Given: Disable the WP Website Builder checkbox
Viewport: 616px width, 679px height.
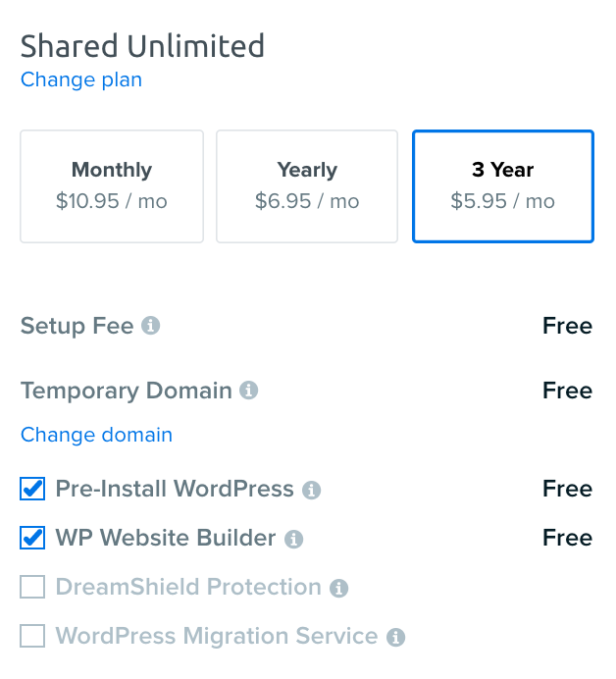Looking at the screenshot, I should [32, 538].
